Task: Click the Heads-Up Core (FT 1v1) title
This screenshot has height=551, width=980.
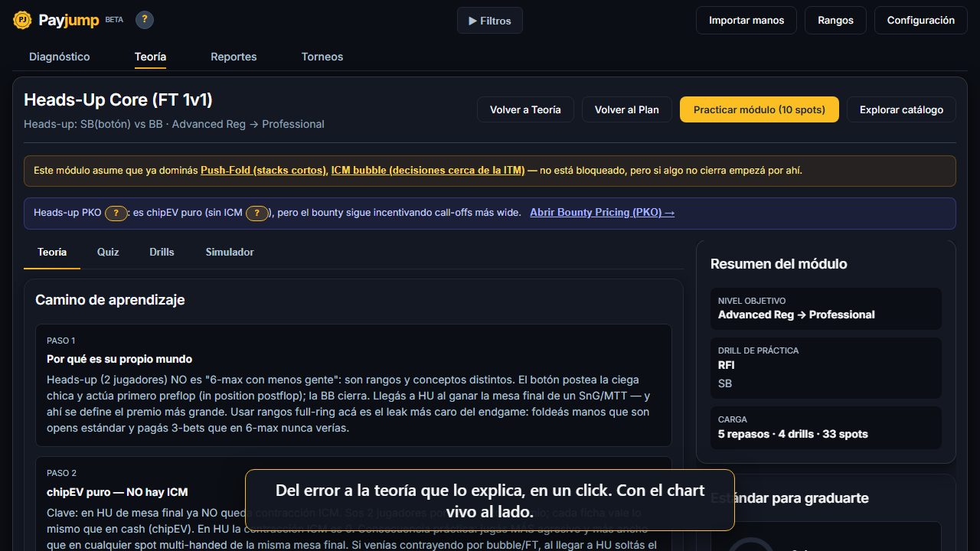Action: click(119, 99)
